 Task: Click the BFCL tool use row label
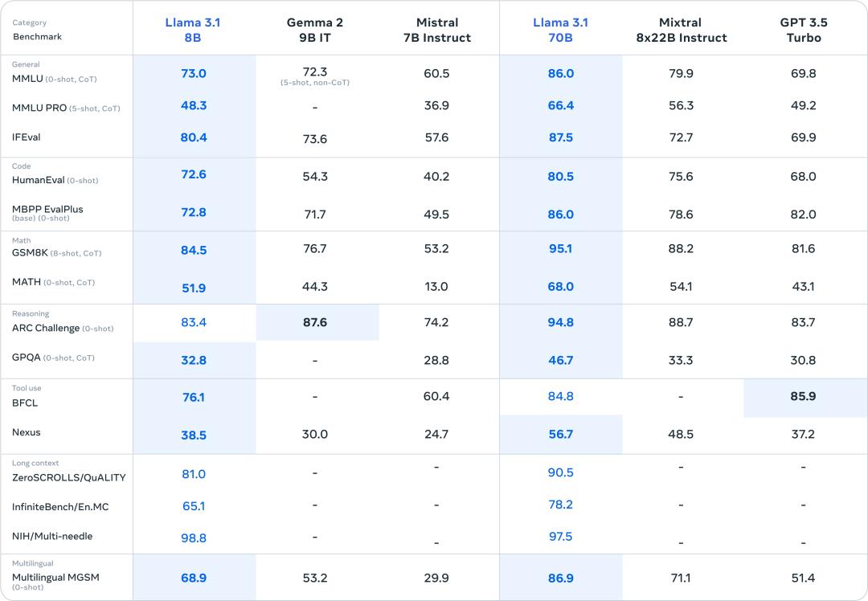tap(25, 403)
